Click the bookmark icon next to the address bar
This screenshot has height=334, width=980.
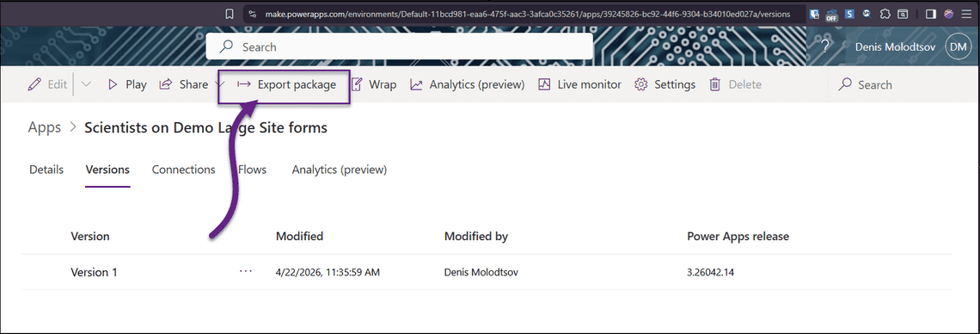230,14
